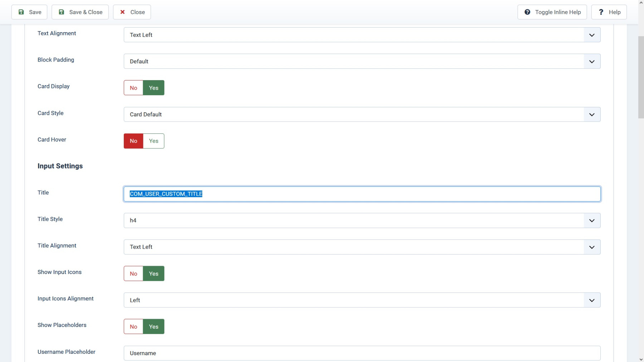The width and height of the screenshot is (644, 362).
Task: Click the Toggle Inline Help question icon
Action: [x=527, y=12]
